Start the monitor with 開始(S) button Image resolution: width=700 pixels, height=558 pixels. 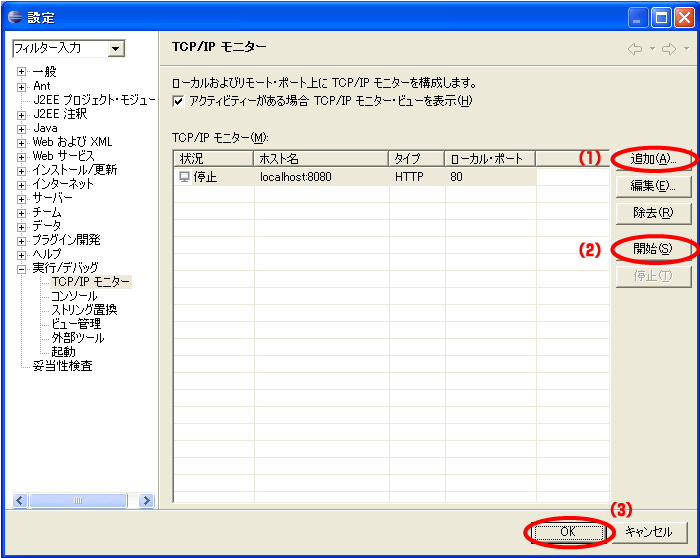click(x=653, y=249)
